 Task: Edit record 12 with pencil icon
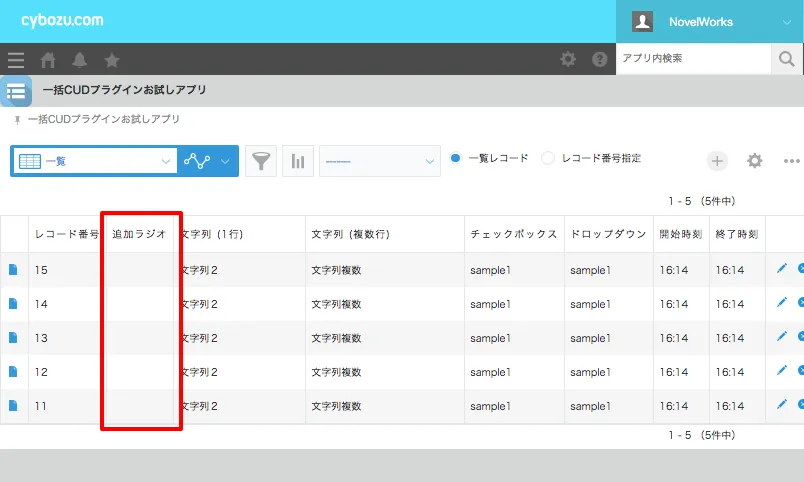click(781, 370)
